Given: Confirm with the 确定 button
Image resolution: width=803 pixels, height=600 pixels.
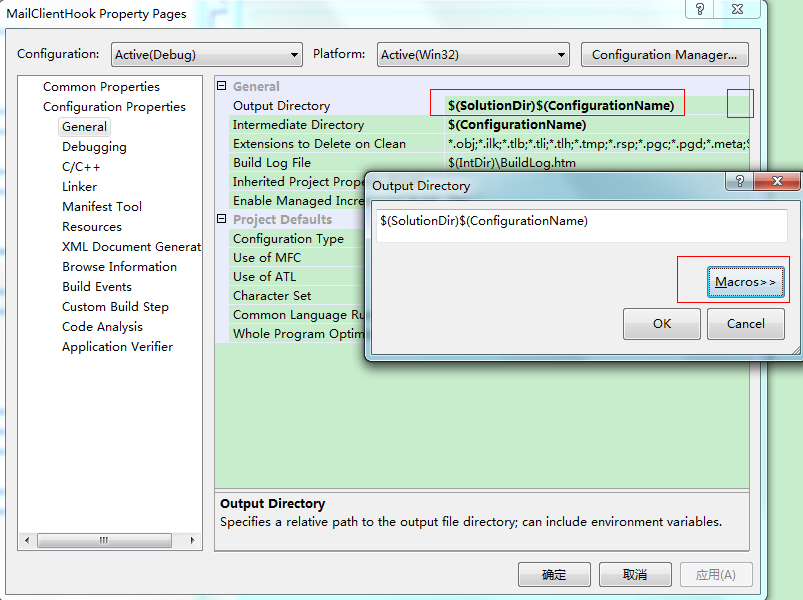Looking at the screenshot, I should (554, 574).
